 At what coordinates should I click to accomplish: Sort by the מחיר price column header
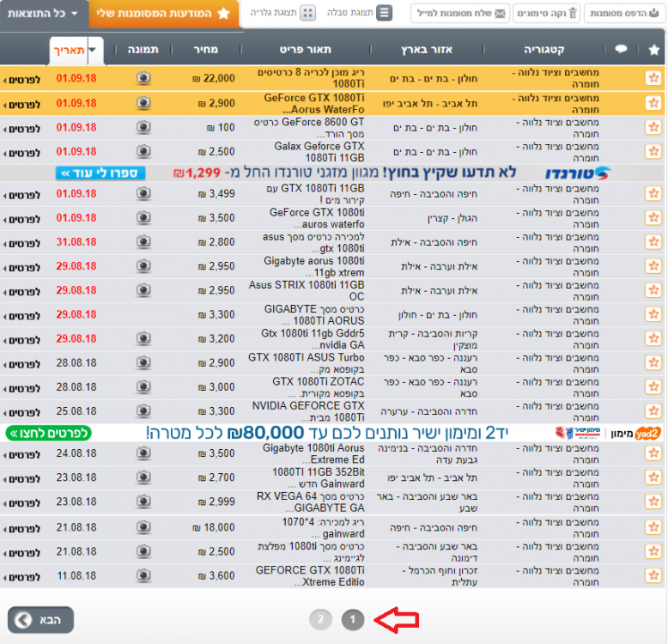(x=206, y=50)
